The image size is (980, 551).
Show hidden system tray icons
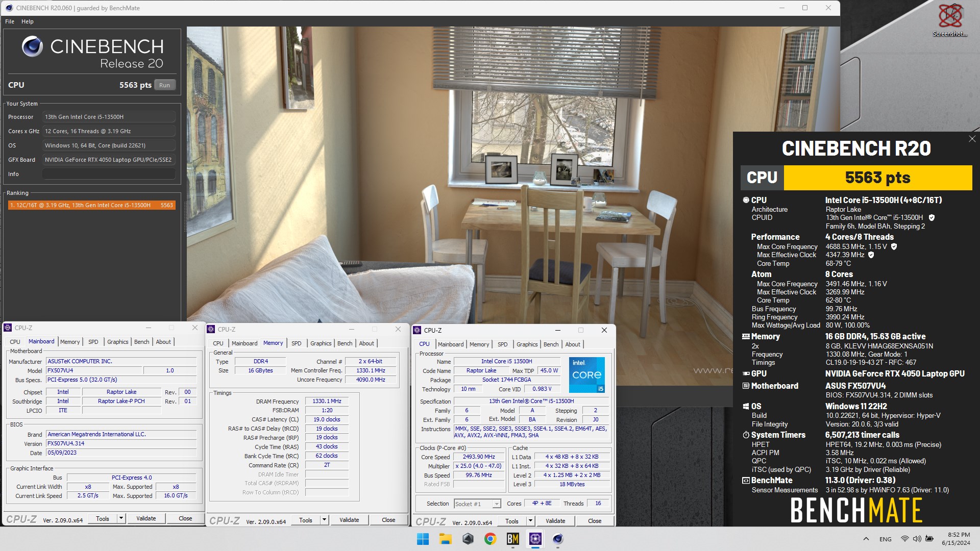tap(866, 539)
